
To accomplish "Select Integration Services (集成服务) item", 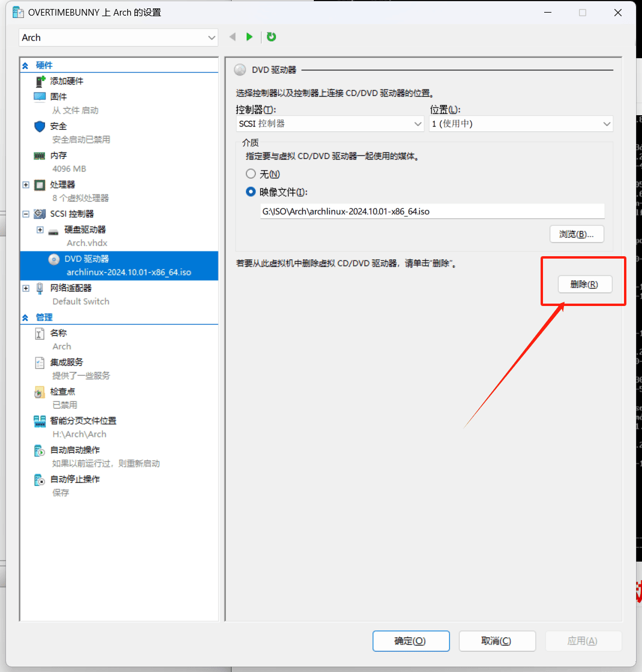I will [x=67, y=362].
